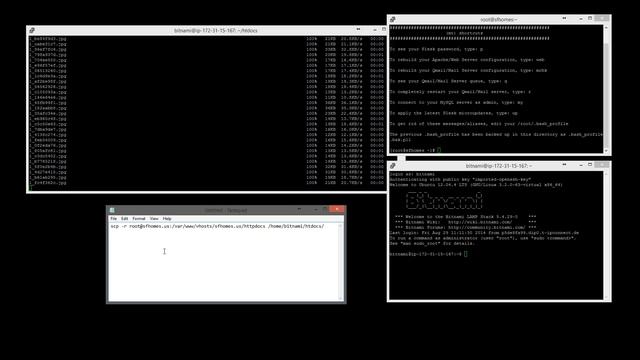Screen dimensions: 640x360
Task: Click the 'type: web' Apache rebuild line
Action: [467, 60]
